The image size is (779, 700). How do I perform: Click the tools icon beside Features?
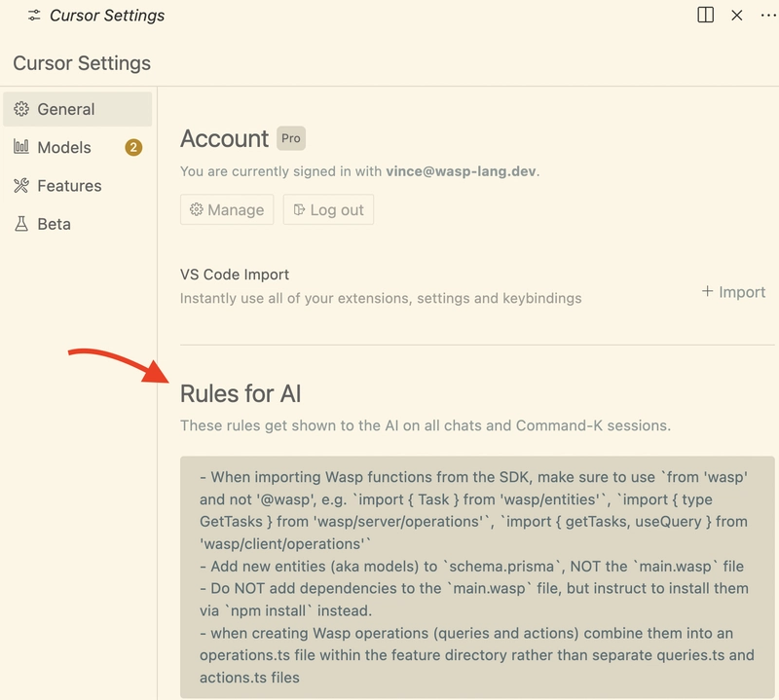(x=21, y=185)
